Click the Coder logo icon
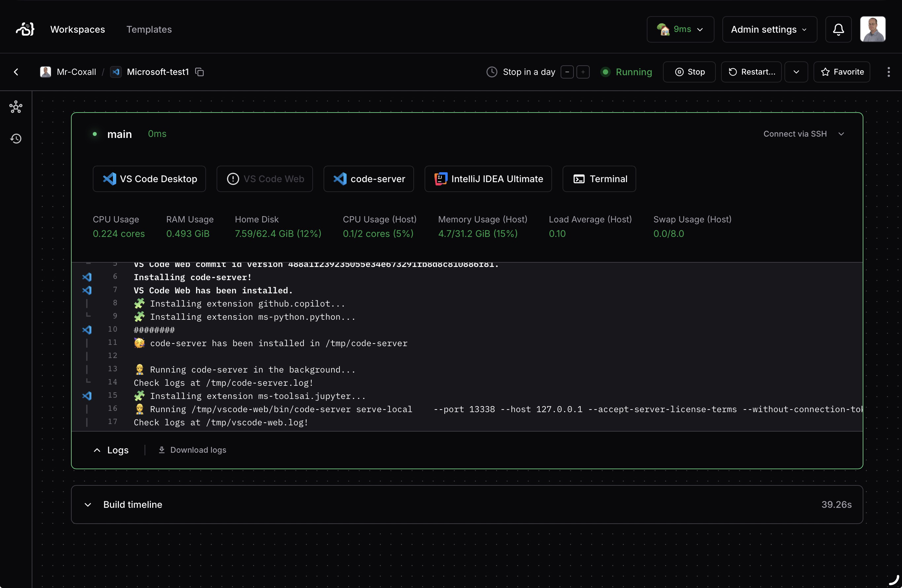 [x=25, y=29]
